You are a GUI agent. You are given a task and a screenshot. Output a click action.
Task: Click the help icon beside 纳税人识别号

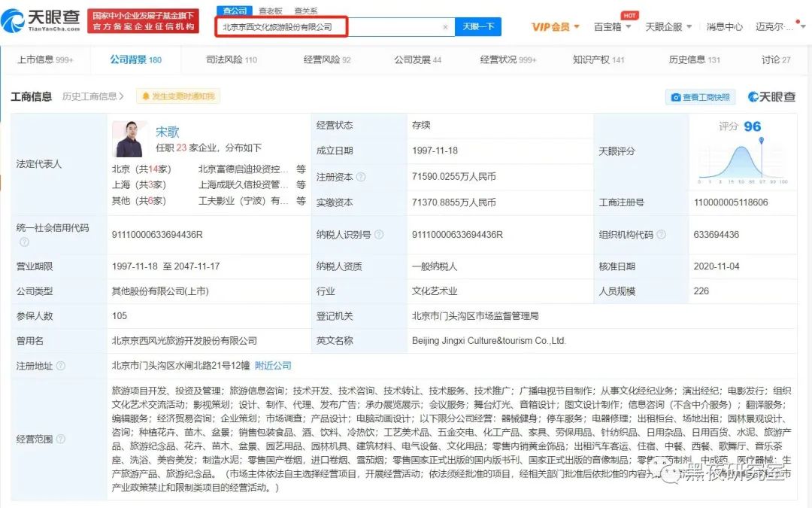point(379,234)
